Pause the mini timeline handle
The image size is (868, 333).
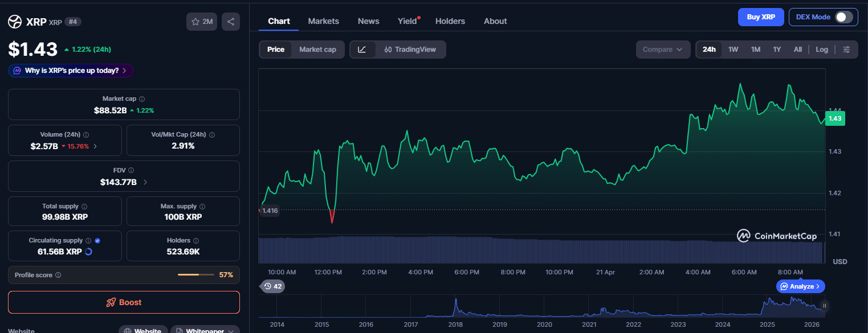click(824, 306)
